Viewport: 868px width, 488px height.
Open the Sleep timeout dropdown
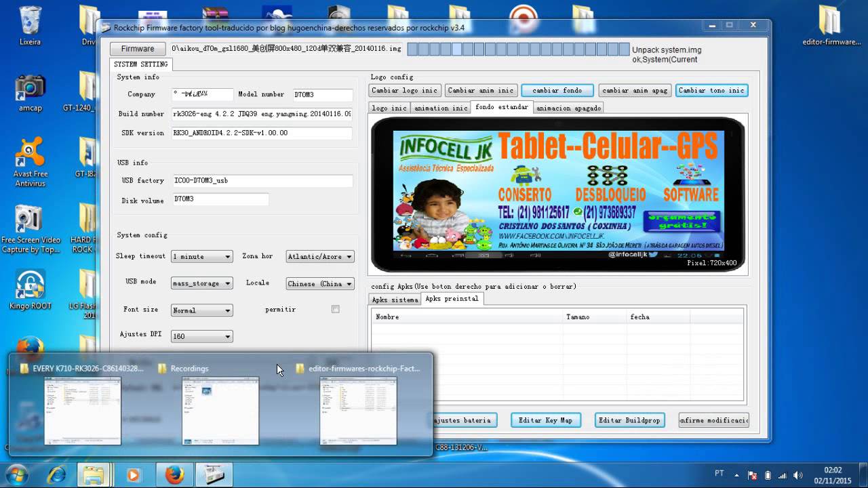(x=202, y=257)
